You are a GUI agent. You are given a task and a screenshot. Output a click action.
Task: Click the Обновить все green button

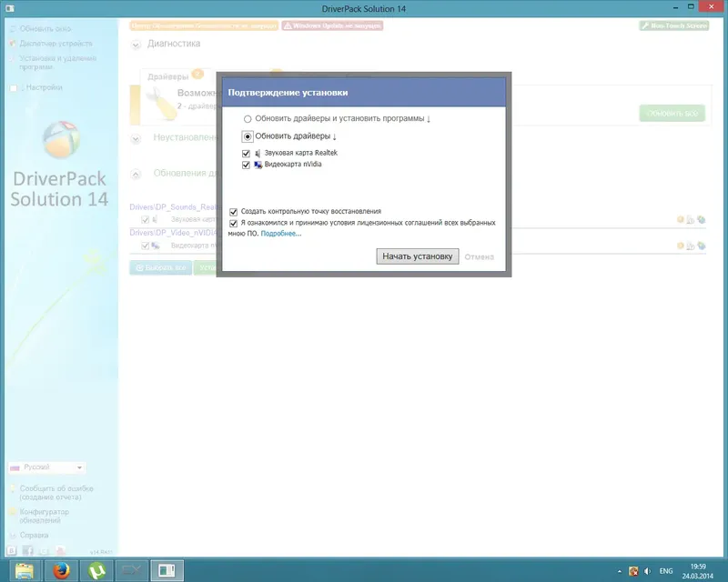click(x=672, y=114)
